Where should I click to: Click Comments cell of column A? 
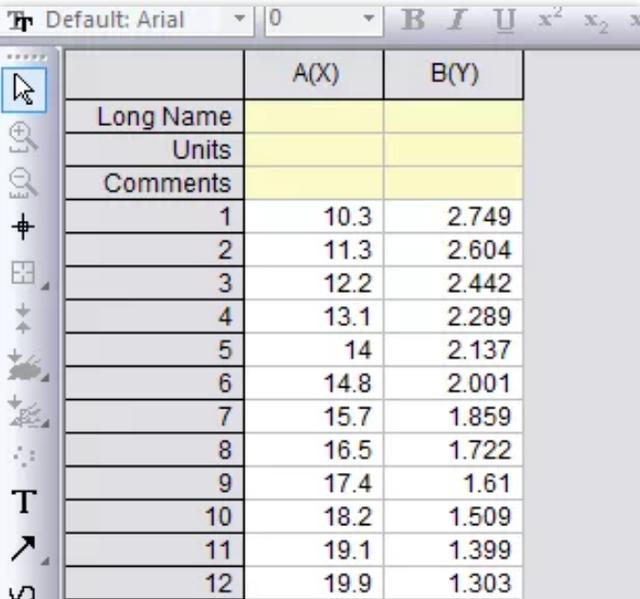click(x=314, y=183)
